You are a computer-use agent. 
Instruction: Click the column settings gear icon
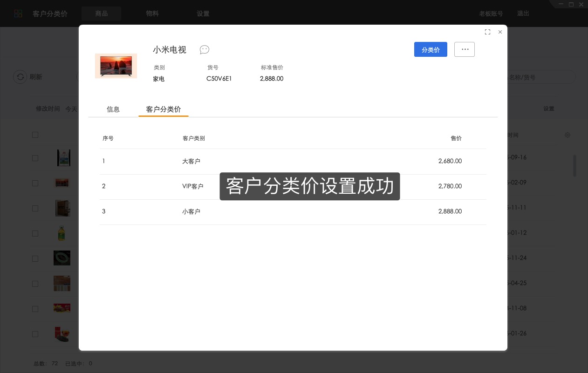click(x=567, y=135)
